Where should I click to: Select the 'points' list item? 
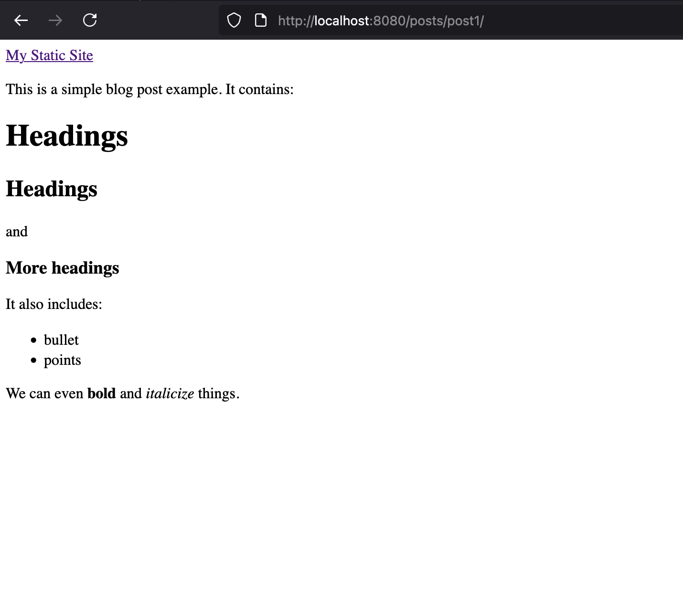62,360
